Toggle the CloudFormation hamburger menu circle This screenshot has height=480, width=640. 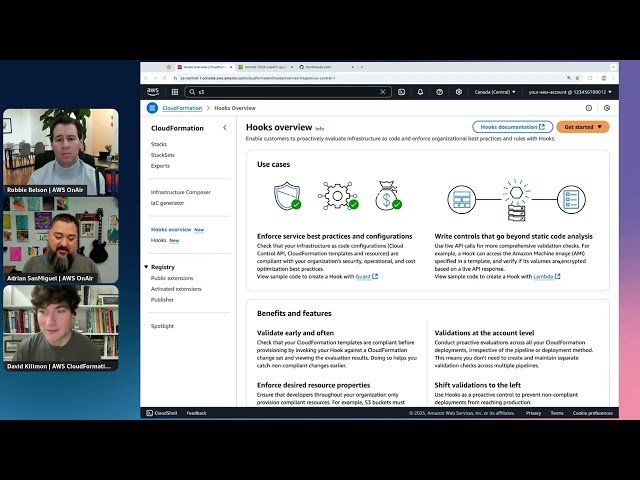152,108
